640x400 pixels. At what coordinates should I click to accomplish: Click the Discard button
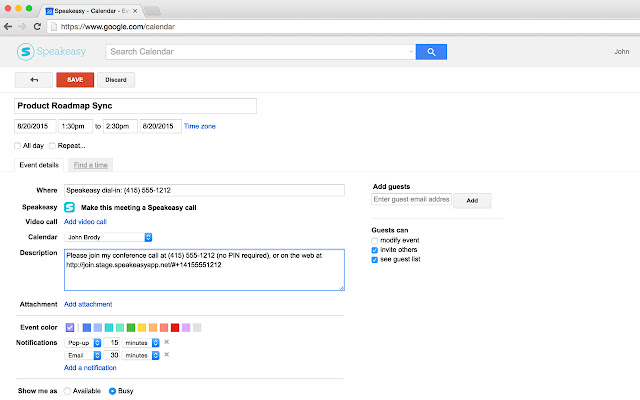[116, 80]
